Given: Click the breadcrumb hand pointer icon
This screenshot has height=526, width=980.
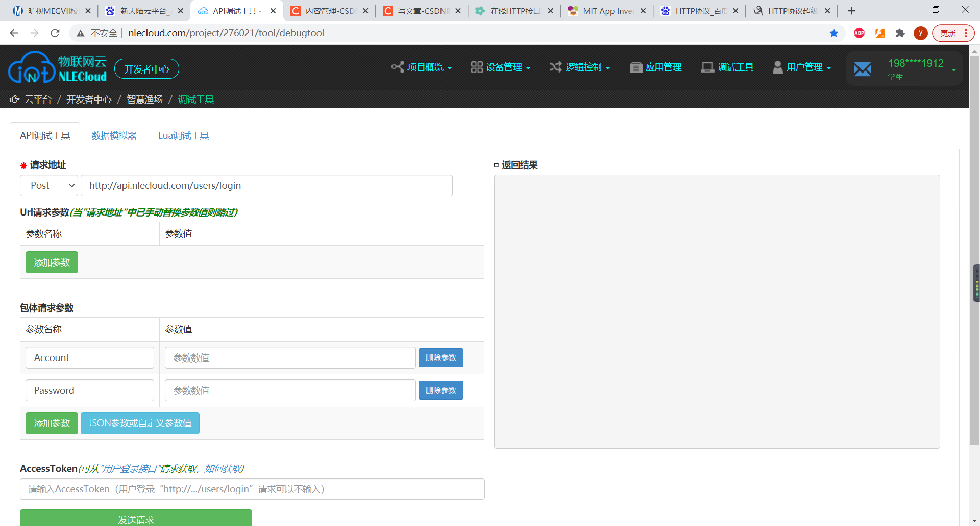Looking at the screenshot, I should (14, 99).
